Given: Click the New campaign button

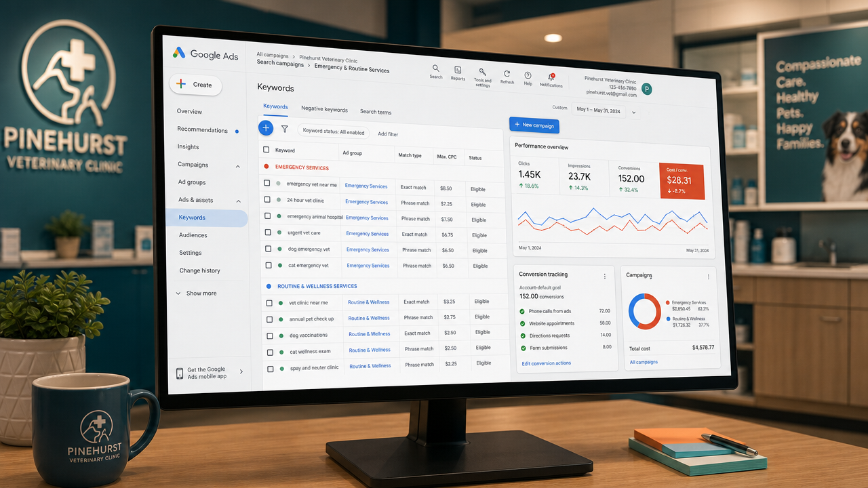Looking at the screenshot, I should (x=534, y=125).
